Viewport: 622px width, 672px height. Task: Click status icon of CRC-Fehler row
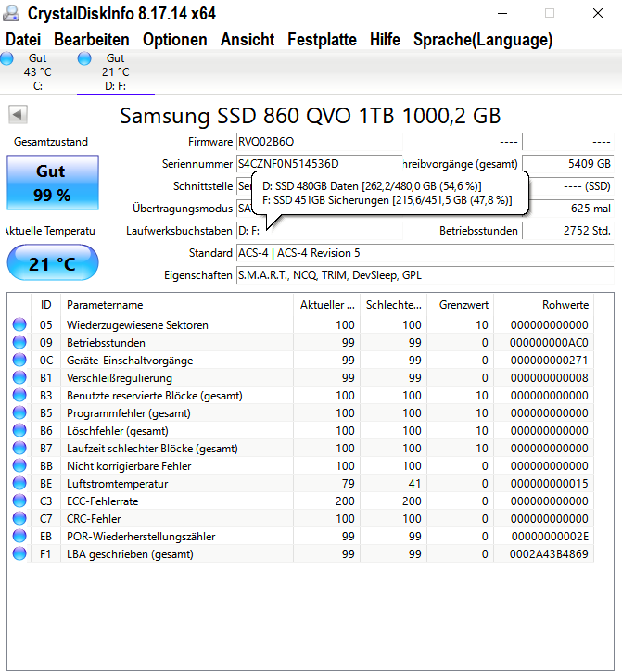pos(19,518)
